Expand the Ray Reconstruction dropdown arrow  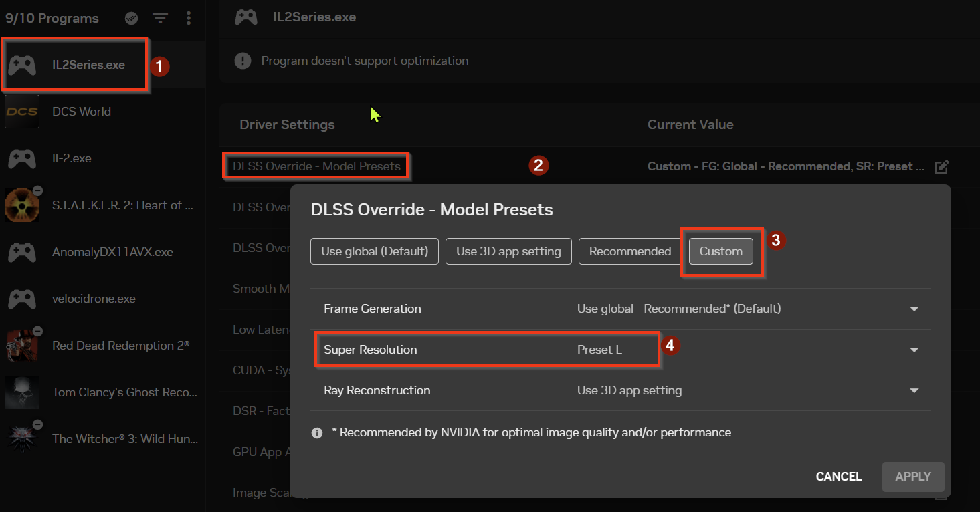[914, 391]
